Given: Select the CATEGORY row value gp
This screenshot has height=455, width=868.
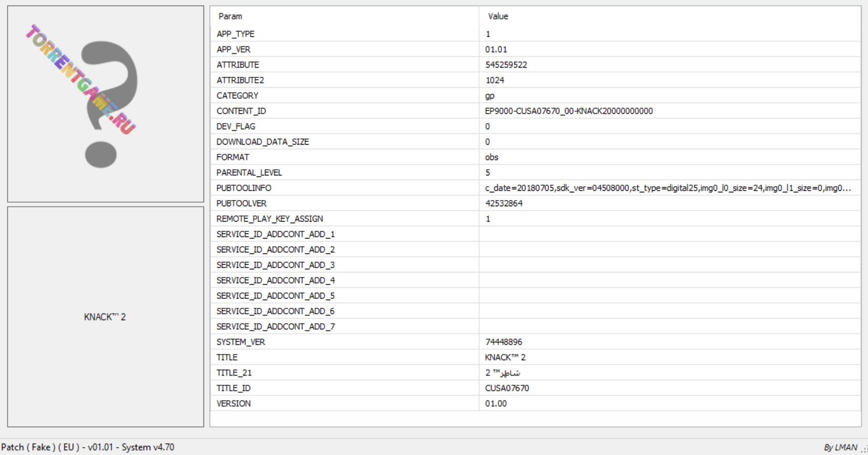Looking at the screenshot, I should [490, 95].
